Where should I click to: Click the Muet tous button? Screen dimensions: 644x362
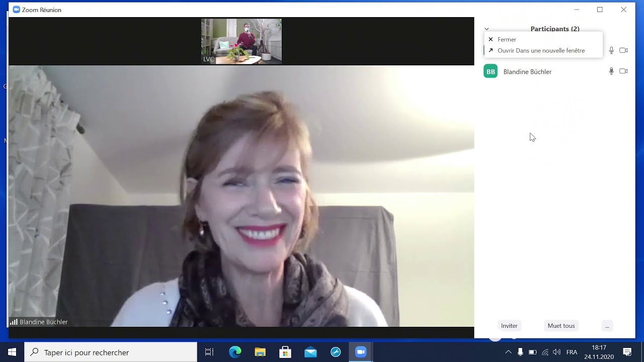[x=561, y=326]
